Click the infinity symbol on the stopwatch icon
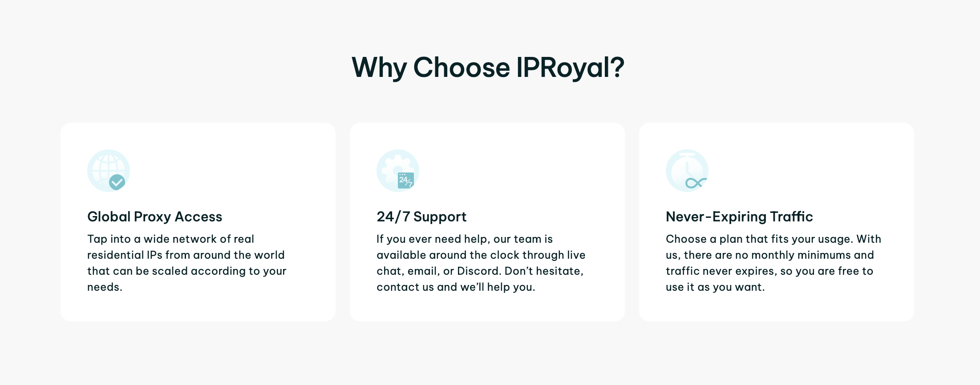The width and height of the screenshot is (980, 385). [x=696, y=183]
